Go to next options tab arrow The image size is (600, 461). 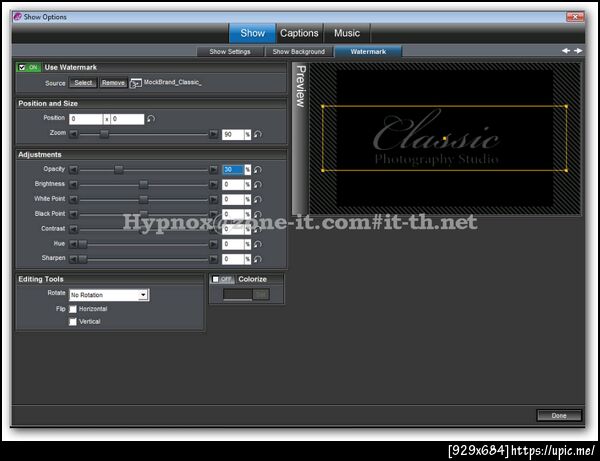click(x=578, y=50)
